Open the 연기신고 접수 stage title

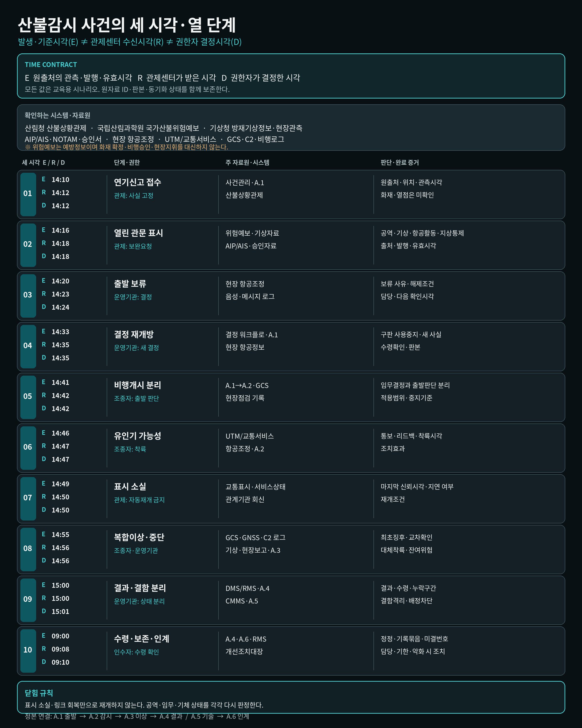tap(138, 182)
